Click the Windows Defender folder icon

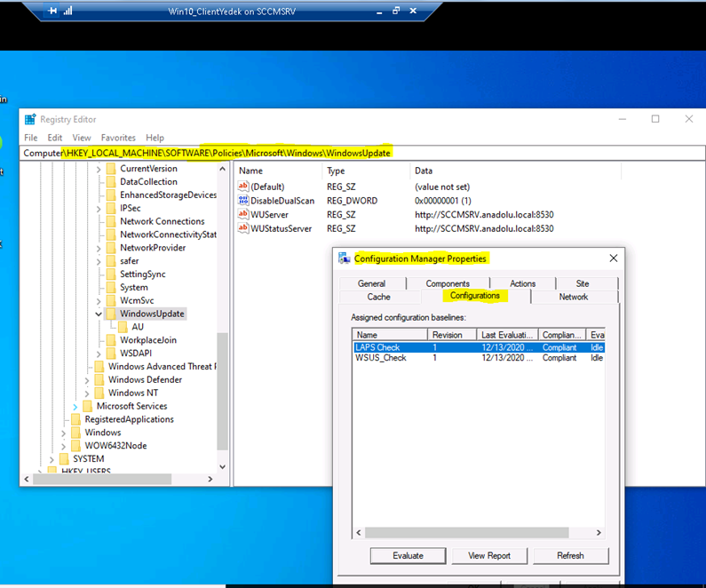[99, 379]
